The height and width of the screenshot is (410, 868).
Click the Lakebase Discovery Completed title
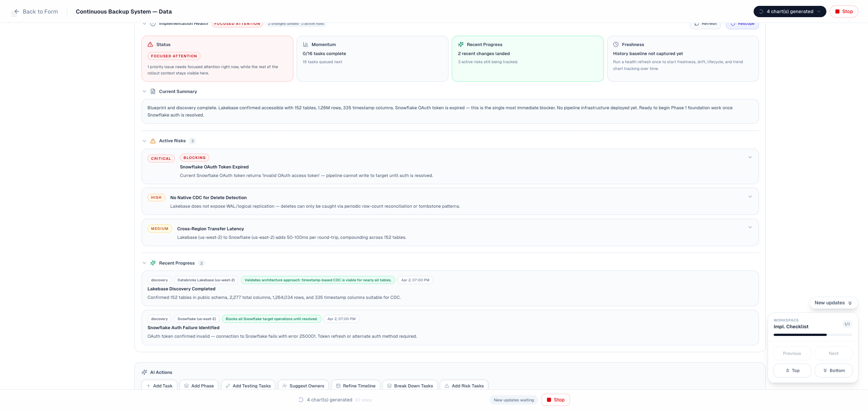181,289
